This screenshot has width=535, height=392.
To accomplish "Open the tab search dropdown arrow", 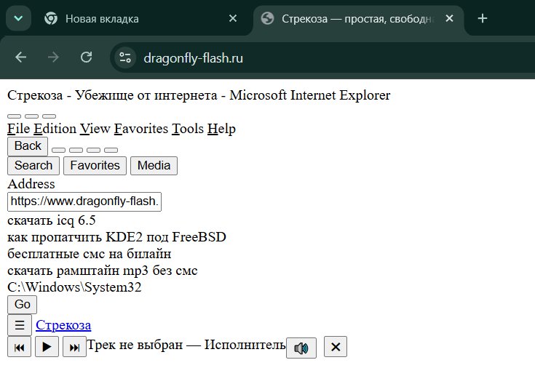I will (18, 18).
